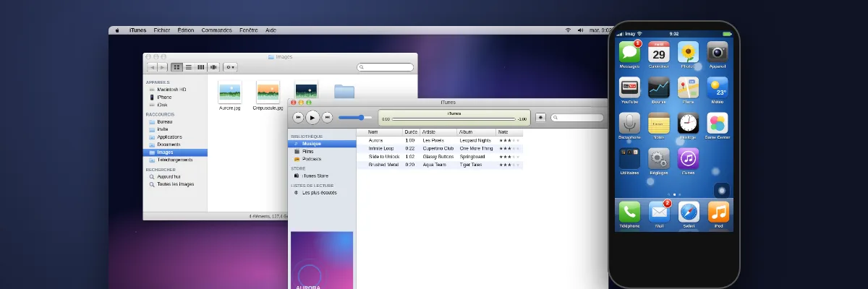This screenshot has width=868, height=289.
Task: Open the Photos sunflower app icon
Action: click(688, 52)
